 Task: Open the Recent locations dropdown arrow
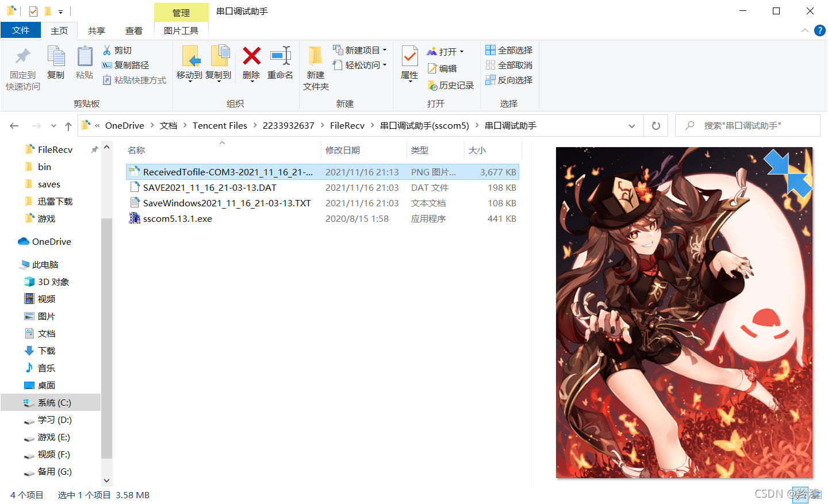(x=53, y=126)
